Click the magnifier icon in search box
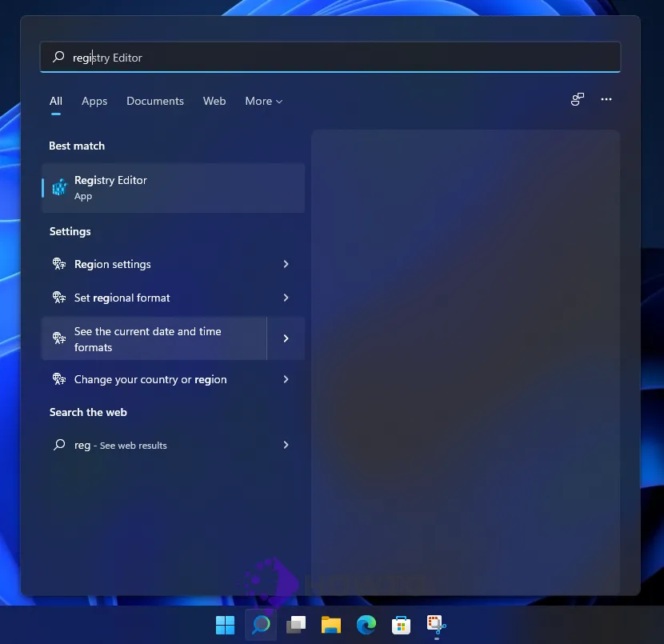Image resolution: width=664 pixels, height=644 pixels. point(58,57)
